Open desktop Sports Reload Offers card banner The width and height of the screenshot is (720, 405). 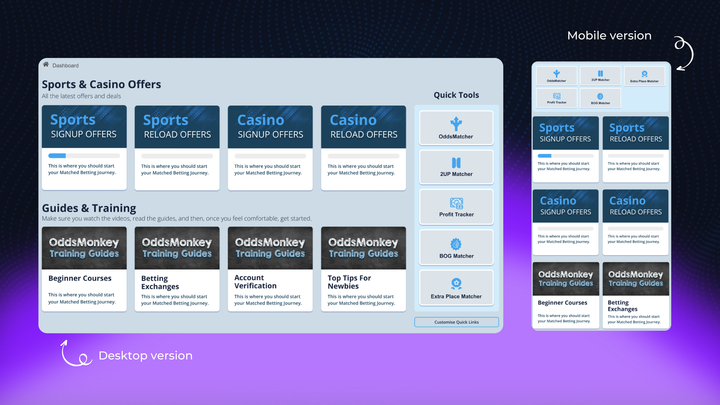click(x=177, y=127)
